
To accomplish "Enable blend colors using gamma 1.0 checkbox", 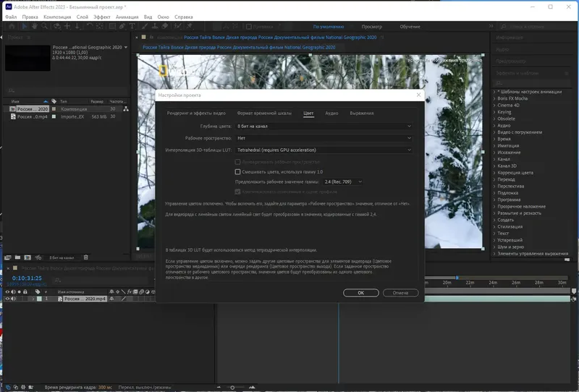I will coord(238,171).
